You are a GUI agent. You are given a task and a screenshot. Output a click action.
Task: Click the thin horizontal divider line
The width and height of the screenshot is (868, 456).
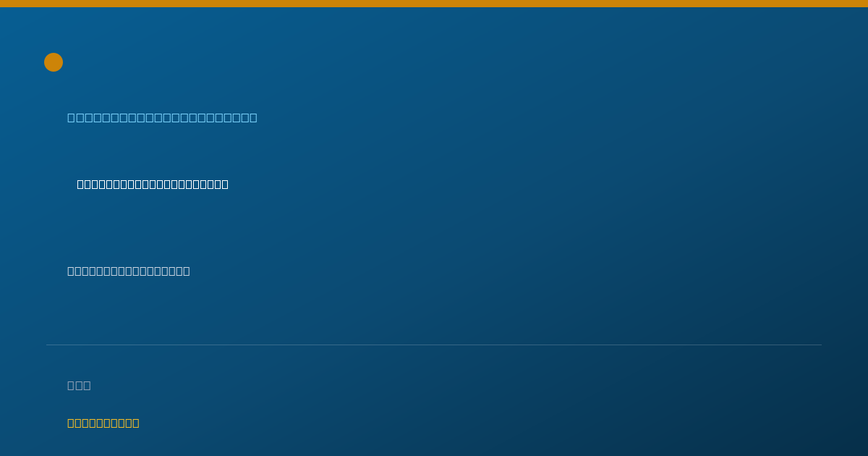click(434, 345)
